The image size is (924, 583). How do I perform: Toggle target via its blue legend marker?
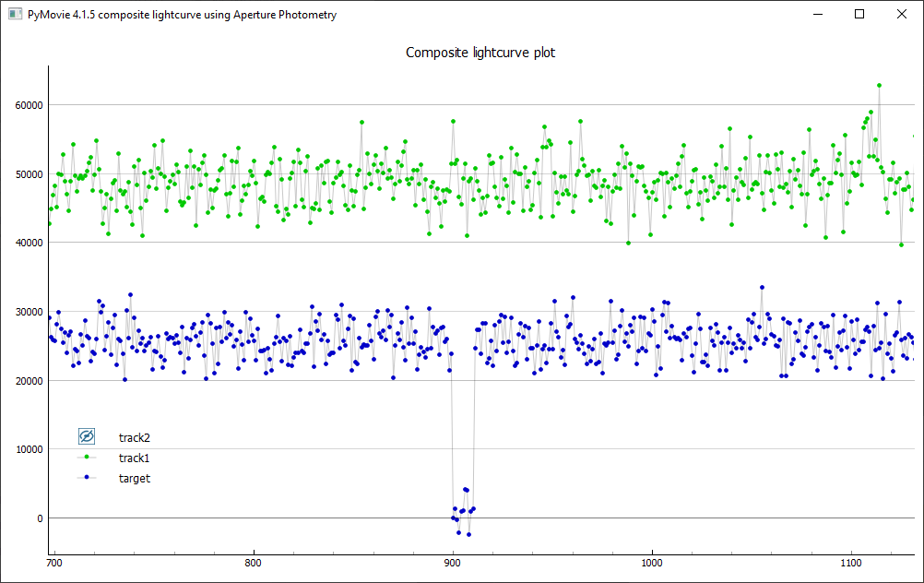[88, 478]
